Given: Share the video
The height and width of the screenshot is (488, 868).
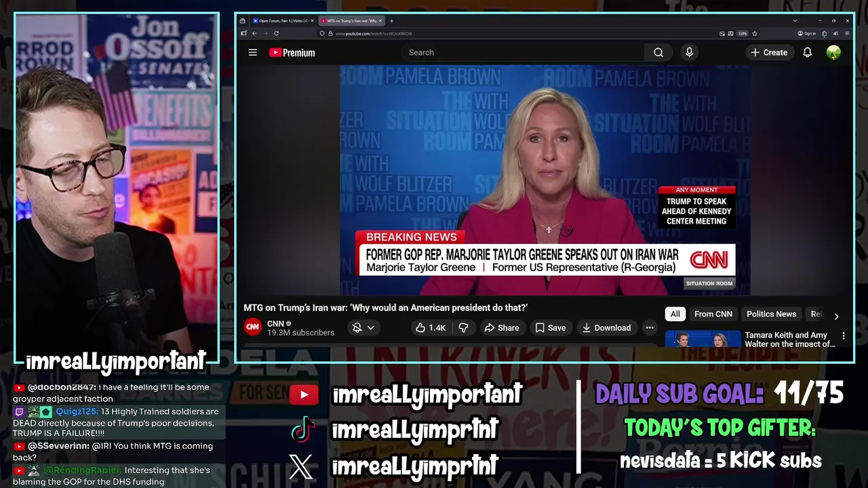Looking at the screenshot, I should coord(501,327).
